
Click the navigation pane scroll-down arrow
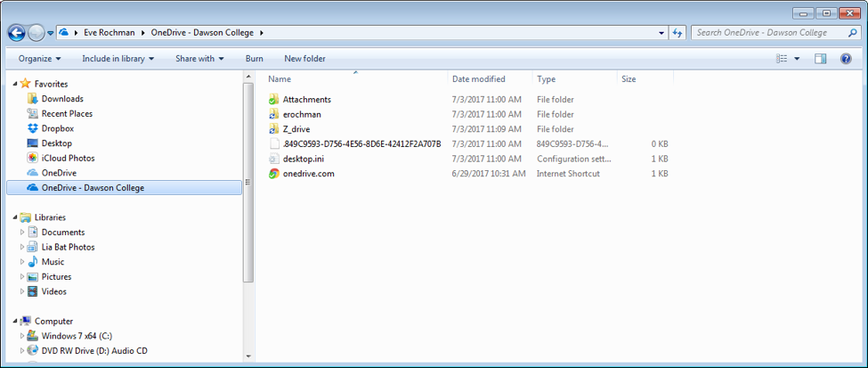(248, 356)
